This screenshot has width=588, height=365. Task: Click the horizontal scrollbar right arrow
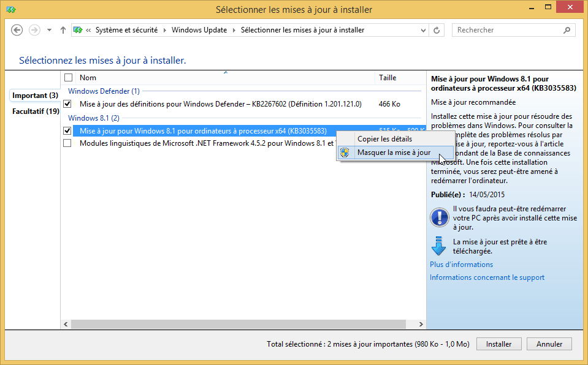point(421,324)
